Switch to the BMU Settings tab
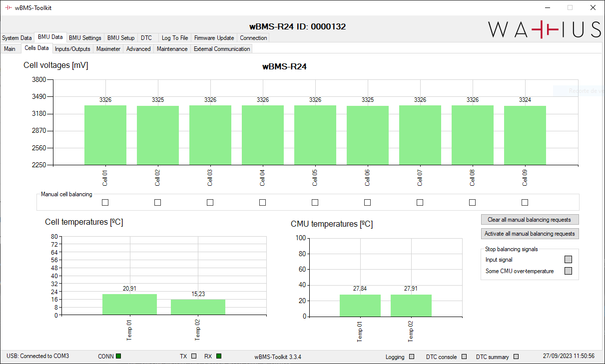 (85, 38)
